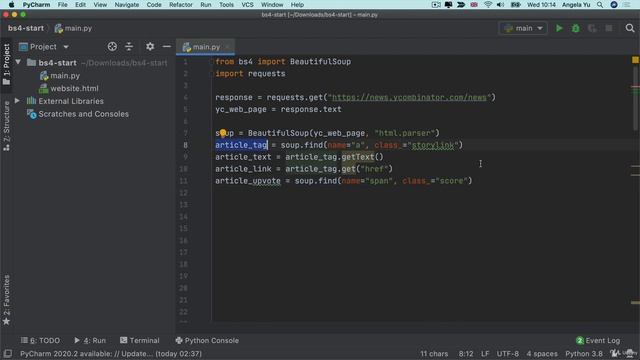
Task: Open the 8:12 caret position Go to Line
Action: coord(466,353)
